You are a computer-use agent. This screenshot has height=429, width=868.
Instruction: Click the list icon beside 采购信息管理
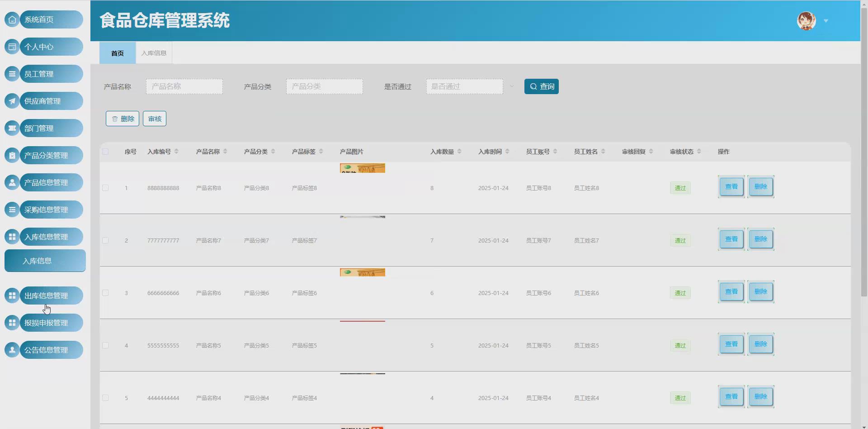point(12,210)
